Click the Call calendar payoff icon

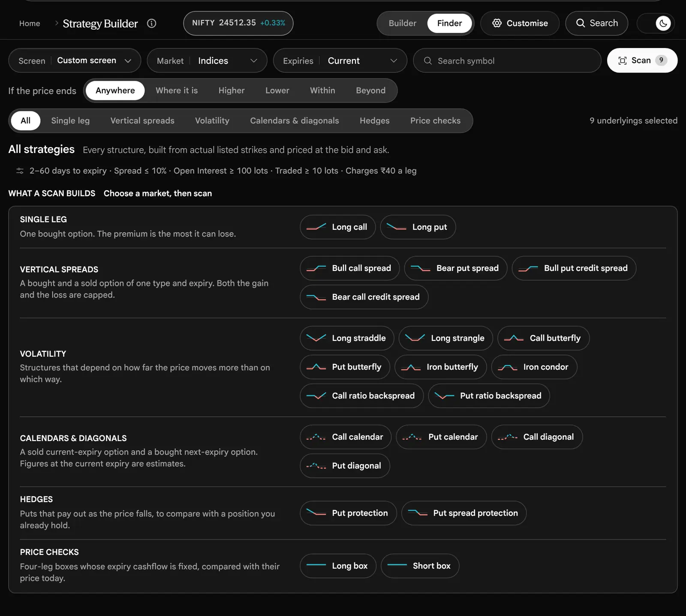click(316, 437)
